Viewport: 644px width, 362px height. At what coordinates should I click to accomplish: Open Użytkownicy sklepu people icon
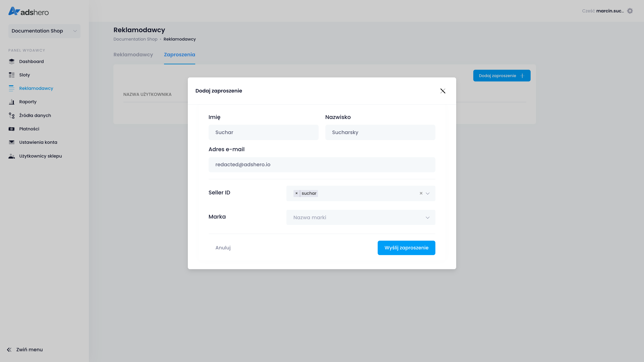[12, 156]
